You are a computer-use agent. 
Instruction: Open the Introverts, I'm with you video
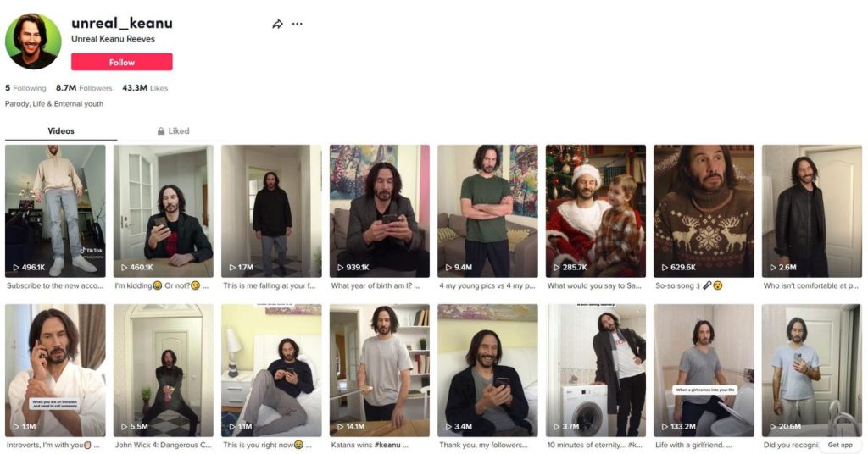(55, 370)
